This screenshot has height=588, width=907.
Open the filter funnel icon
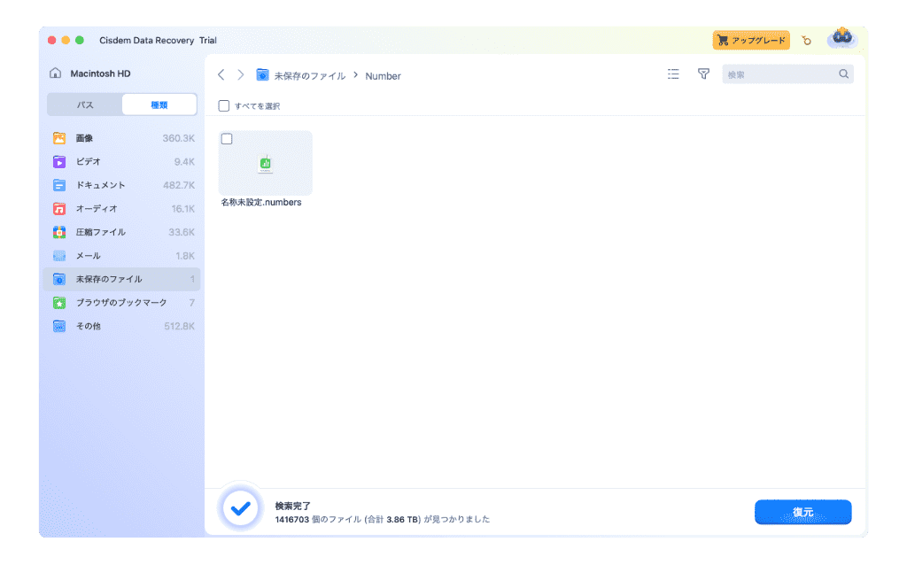pos(703,74)
